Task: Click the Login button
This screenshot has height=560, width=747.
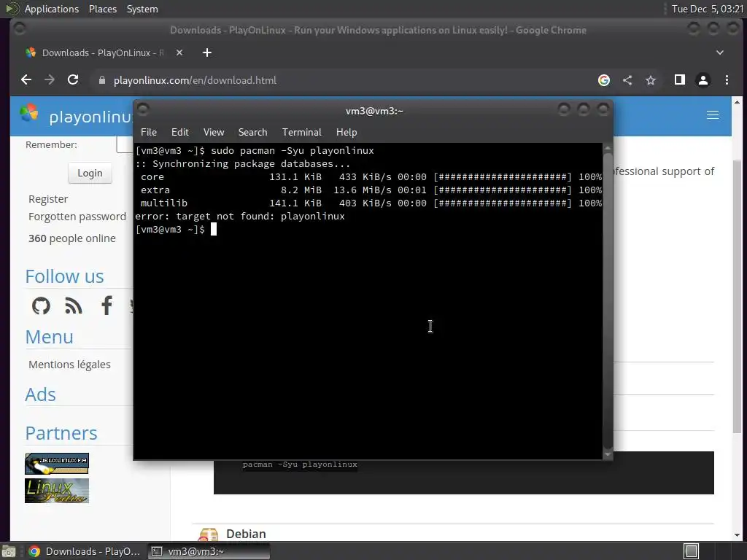Action: pos(90,174)
